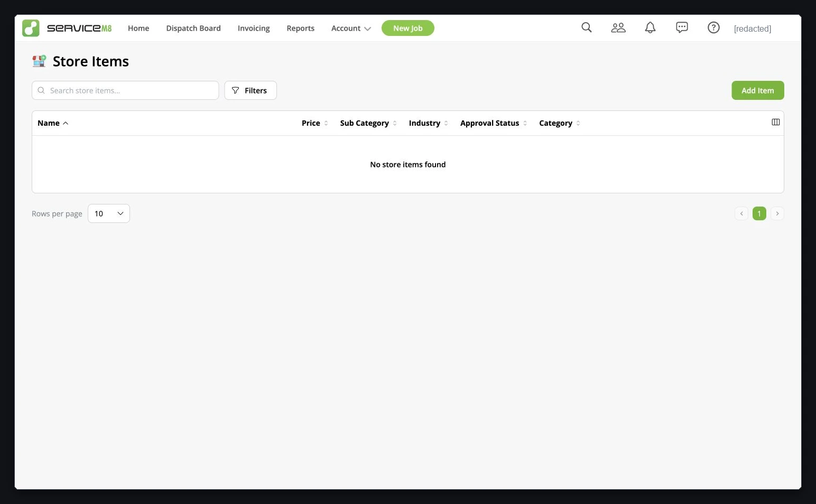
Task: Select page 1 in pagination
Action: click(x=759, y=213)
